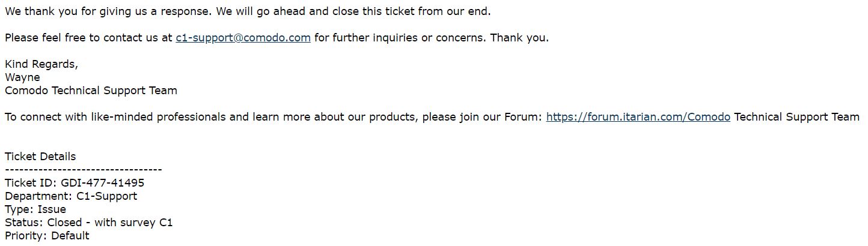Click the 'Department: C1-Support' line
The height and width of the screenshot is (246, 868).
pos(71,196)
